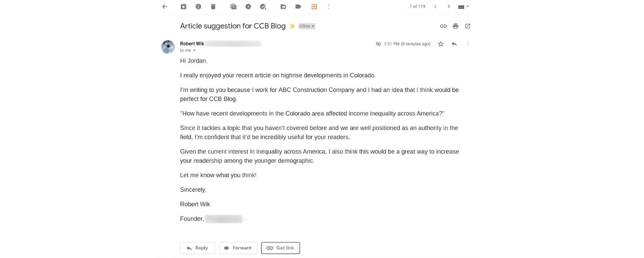Screen dimensions: 644x258
Task: Add this email to Tasks
Action: coord(263,6)
